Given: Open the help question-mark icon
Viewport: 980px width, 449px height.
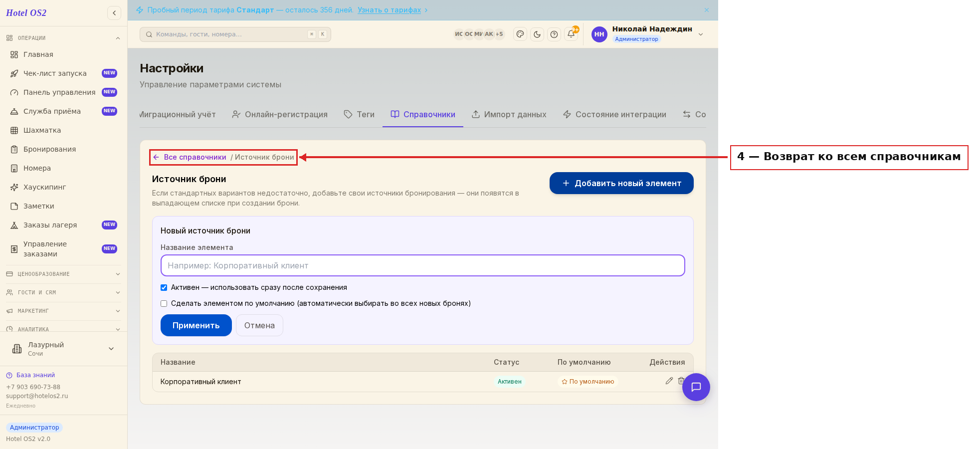Looking at the screenshot, I should tap(554, 34).
